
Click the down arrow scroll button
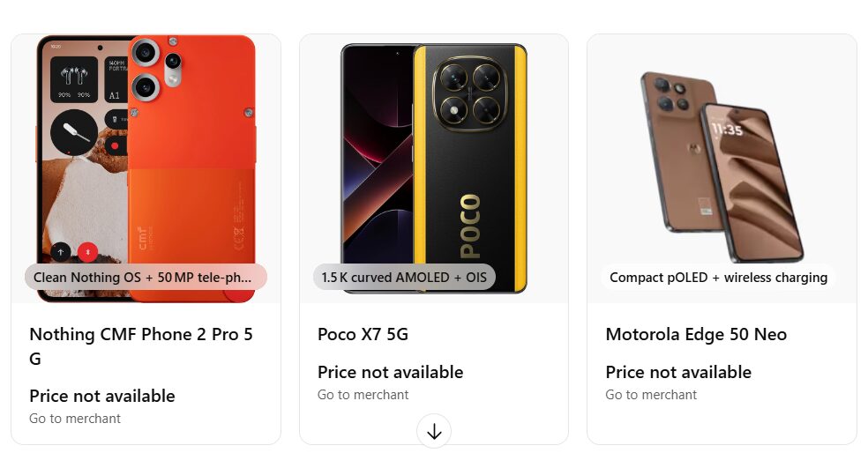coord(434,432)
